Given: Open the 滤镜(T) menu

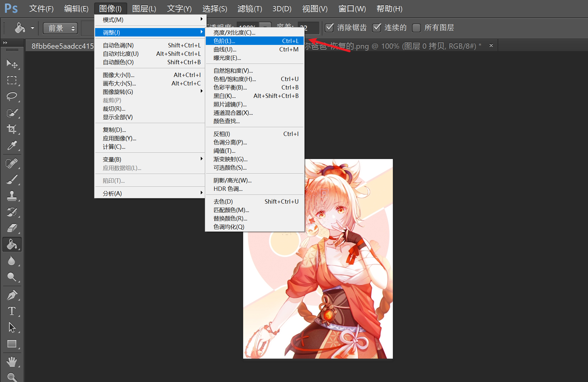Looking at the screenshot, I should [249, 9].
